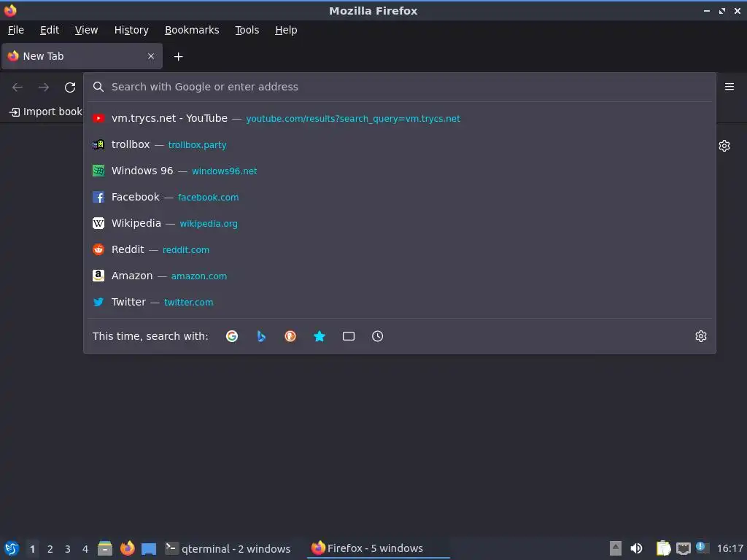
Task: Go back one page
Action: (x=18, y=87)
